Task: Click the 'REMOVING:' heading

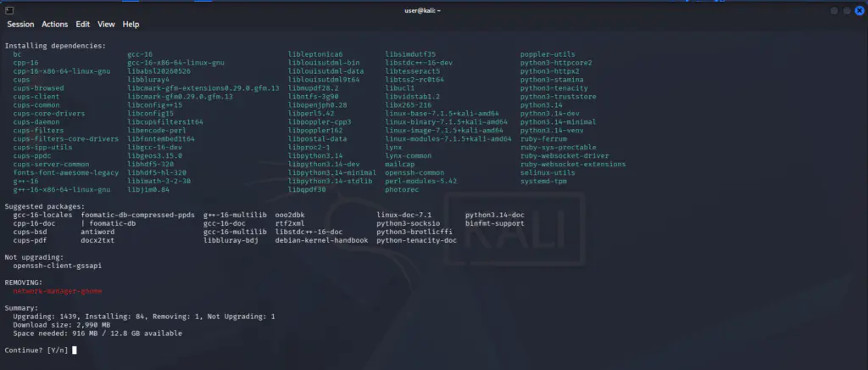Action: click(x=23, y=283)
